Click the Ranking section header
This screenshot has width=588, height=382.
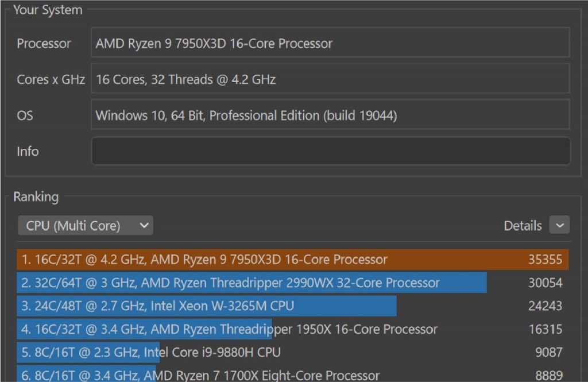[36, 196]
